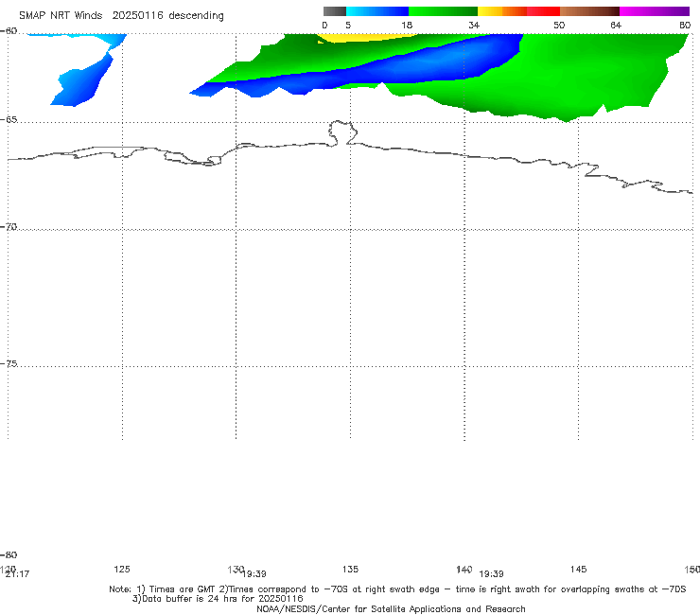Viewport: 700px width, 615px height.
Task: Click the magenta-purple segment of the color bar
Action: tap(655, 11)
